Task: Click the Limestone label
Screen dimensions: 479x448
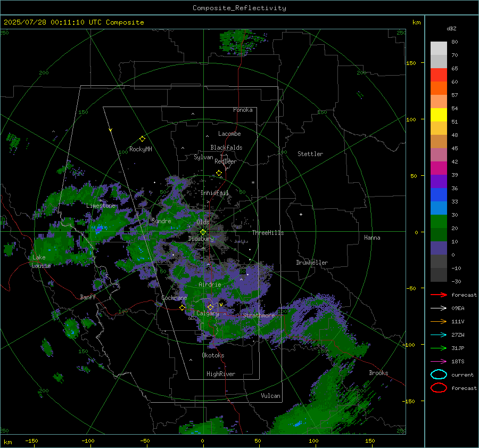Action: [x=101, y=206]
